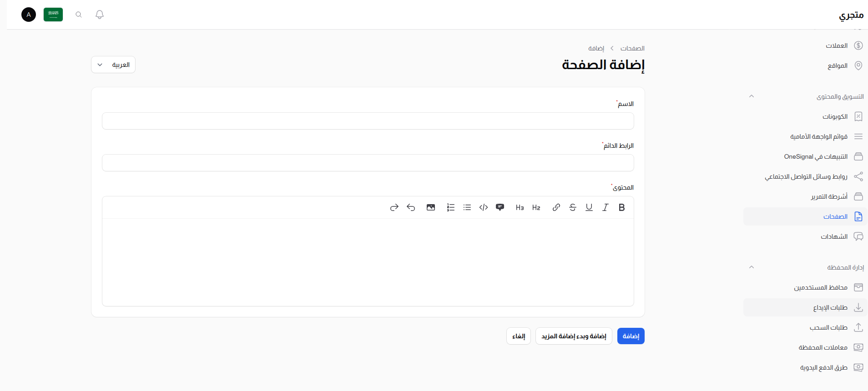Undo the last editor change
The width and height of the screenshot is (868, 391).
tap(411, 207)
